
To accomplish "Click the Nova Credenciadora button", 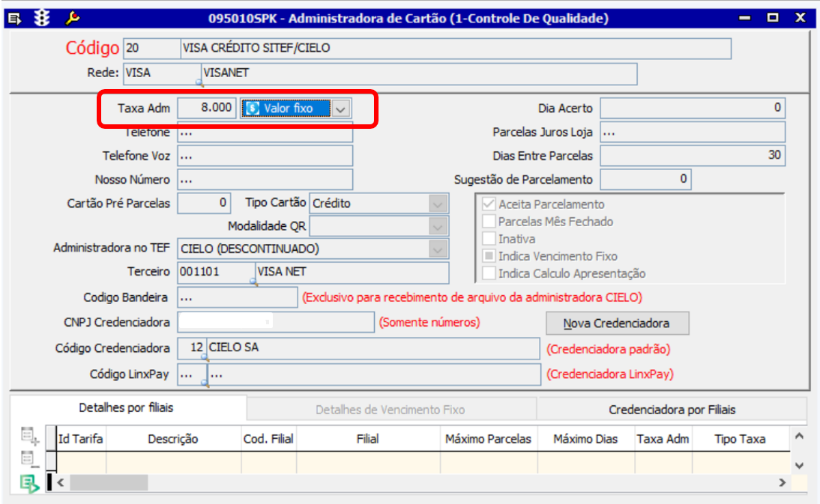I will (x=617, y=324).
